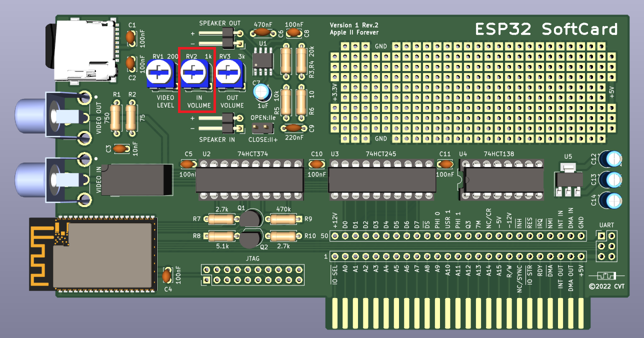Viewport: 644px width, 338px height.
Task: Select the C13 electrolytic capacitor
Action: click(x=611, y=179)
